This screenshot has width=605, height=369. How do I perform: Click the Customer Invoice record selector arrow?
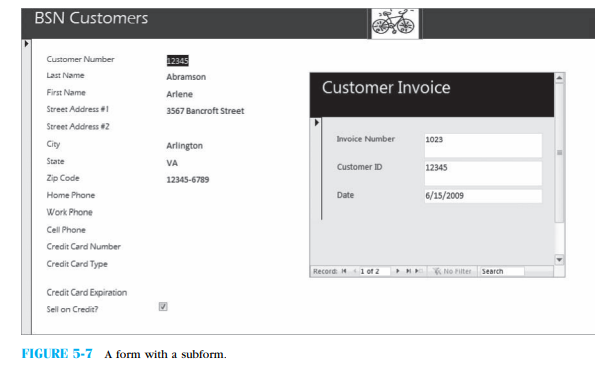tap(316, 123)
